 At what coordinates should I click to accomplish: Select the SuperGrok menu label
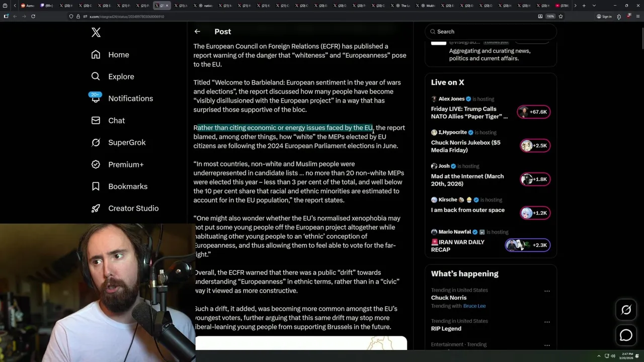point(127,142)
